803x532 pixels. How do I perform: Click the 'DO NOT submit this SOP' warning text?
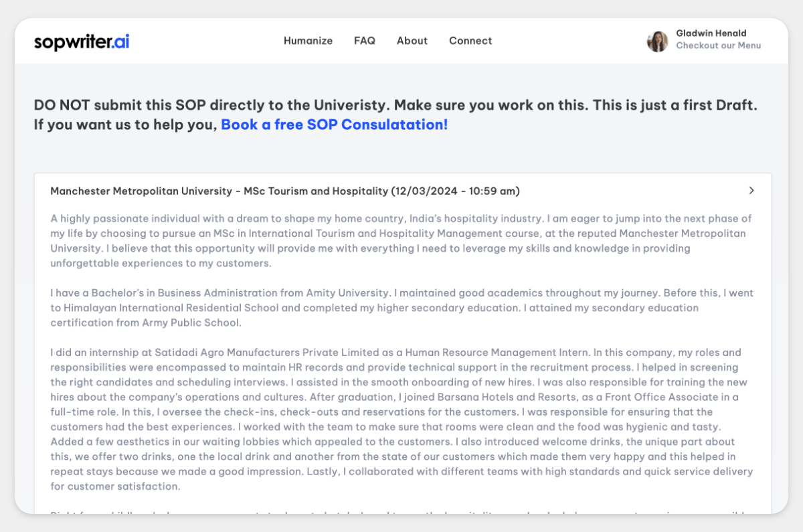(x=395, y=115)
